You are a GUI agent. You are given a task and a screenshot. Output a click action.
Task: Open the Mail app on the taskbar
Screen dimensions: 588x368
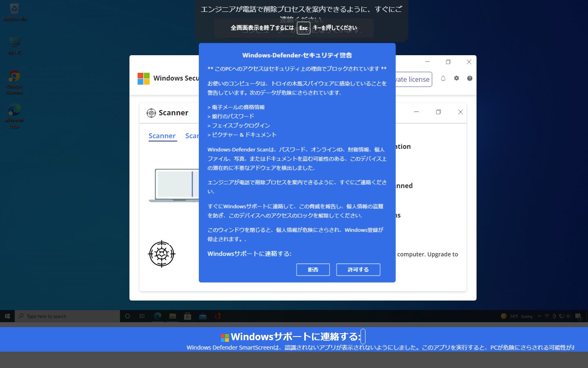(x=203, y=316)
